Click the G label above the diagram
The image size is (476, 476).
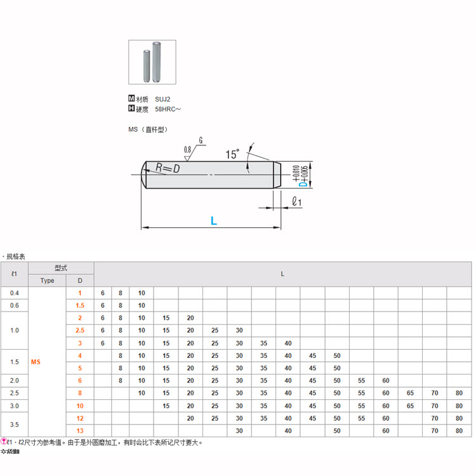click(x=201, y=140)
